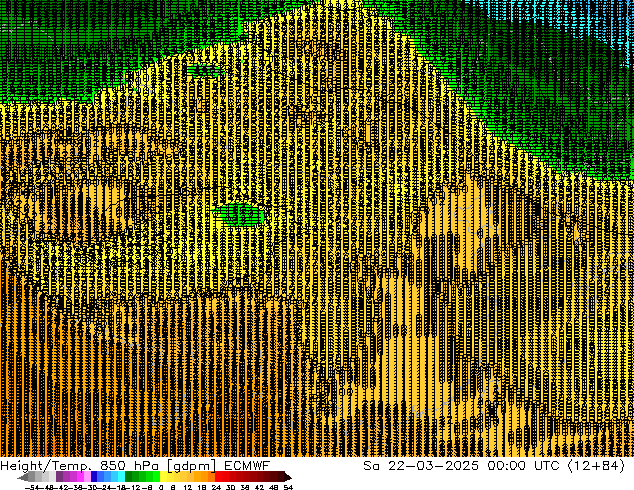Click the "[gdpm]" unit label
Image resolution: width=634 pixels, height=490 pixels.
[x=191, y=466]
